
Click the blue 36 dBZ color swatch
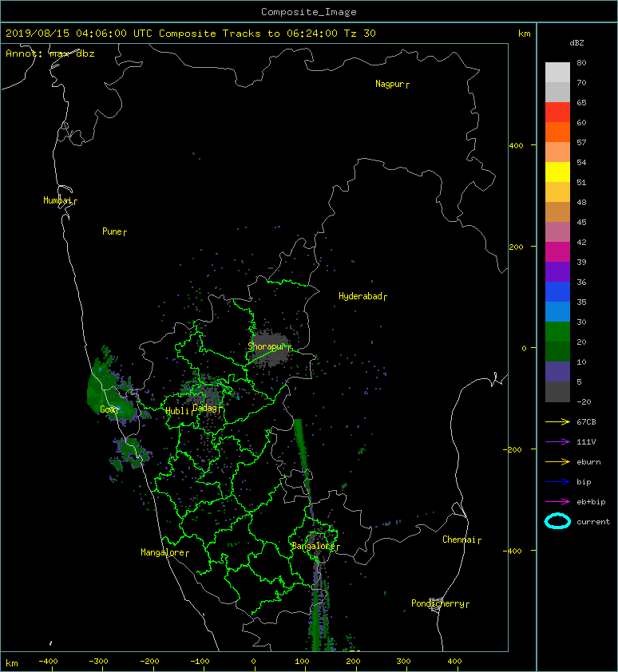coord(557,291)
